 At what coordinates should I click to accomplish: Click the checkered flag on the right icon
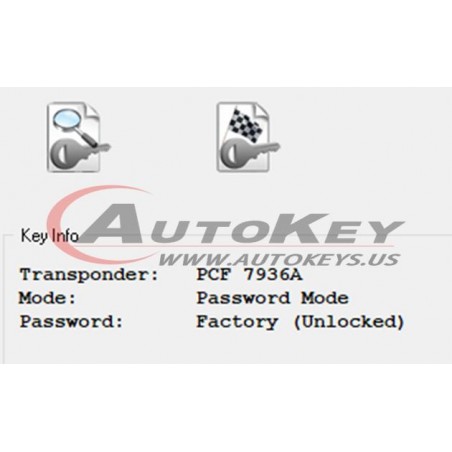pyautogui.click(x=245, y=125)
